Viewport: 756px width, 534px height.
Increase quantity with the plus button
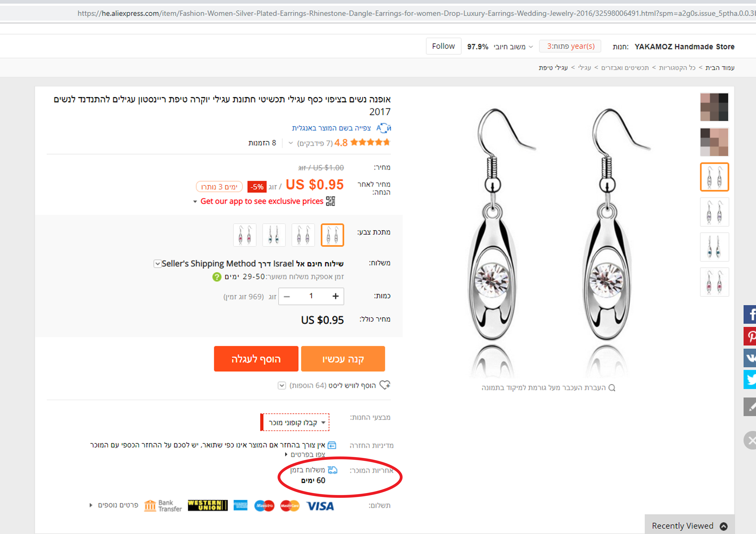pos(335,296)
